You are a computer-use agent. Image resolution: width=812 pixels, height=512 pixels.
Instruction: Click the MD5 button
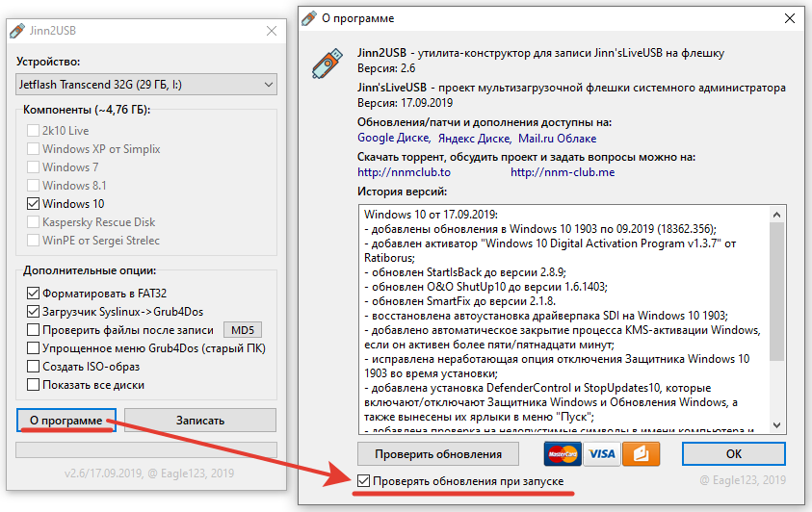point(243,330)
